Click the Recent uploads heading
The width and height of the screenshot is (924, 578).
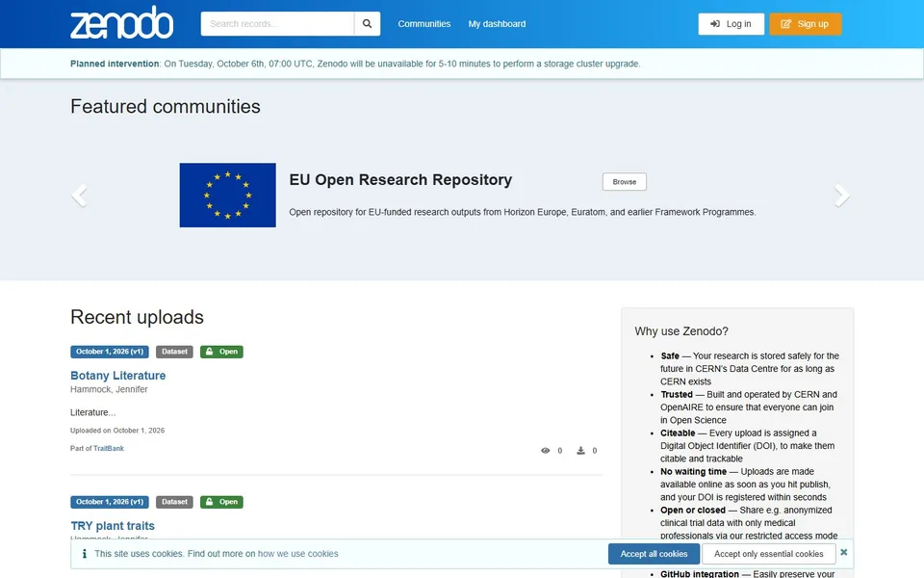point(137,317)
